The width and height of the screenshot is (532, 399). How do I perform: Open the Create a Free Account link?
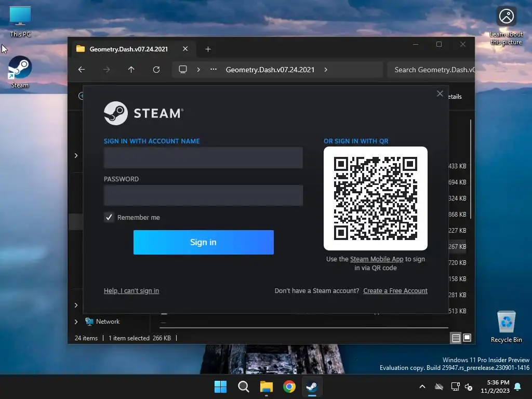(x=395, y=291)
